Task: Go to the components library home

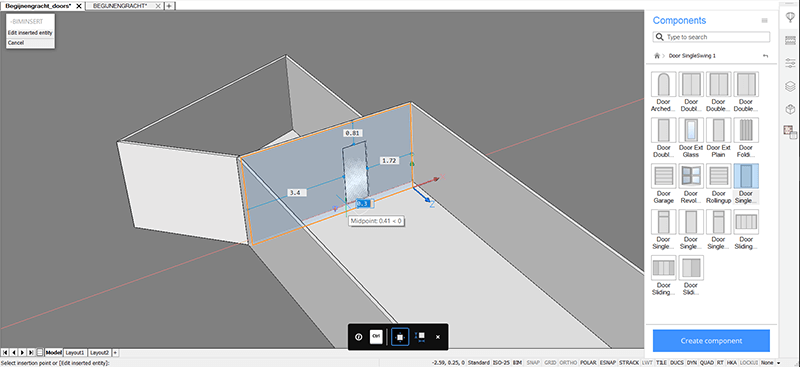Action: [x=657, y=55]
